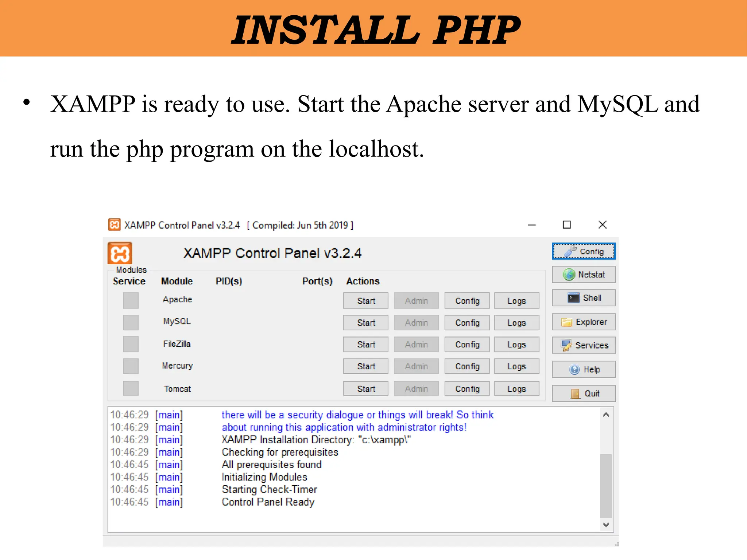Viewport: 747px width, 560px height.
Task: Open Explorer with the folder icon
Action: (584, 322)
